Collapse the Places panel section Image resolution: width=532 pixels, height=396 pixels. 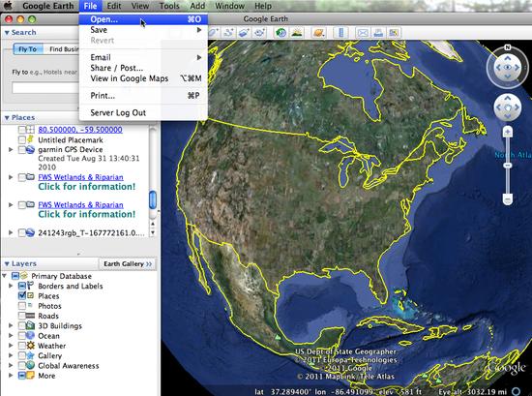pos(7,117)
